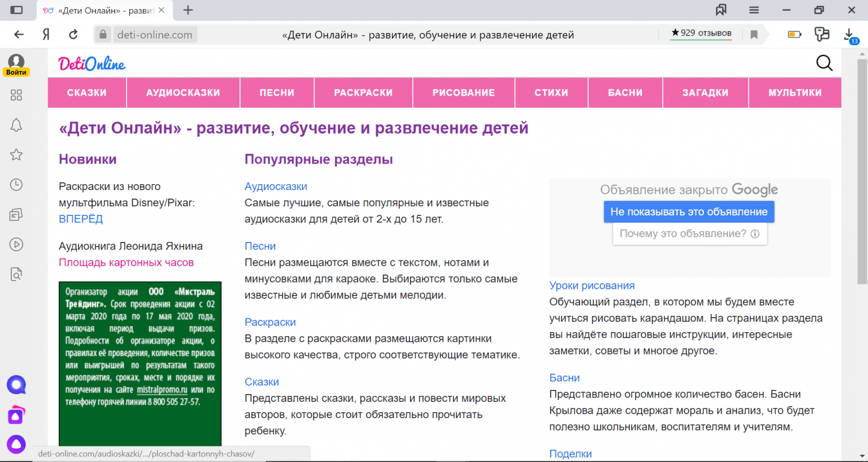
Task: Click "Почему это объявление?" button
Action: 689,233
